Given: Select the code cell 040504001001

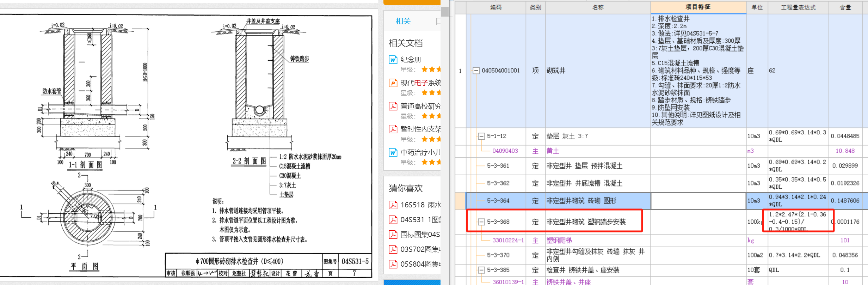Looking at the screenshot, I should (x=501, y=71).
